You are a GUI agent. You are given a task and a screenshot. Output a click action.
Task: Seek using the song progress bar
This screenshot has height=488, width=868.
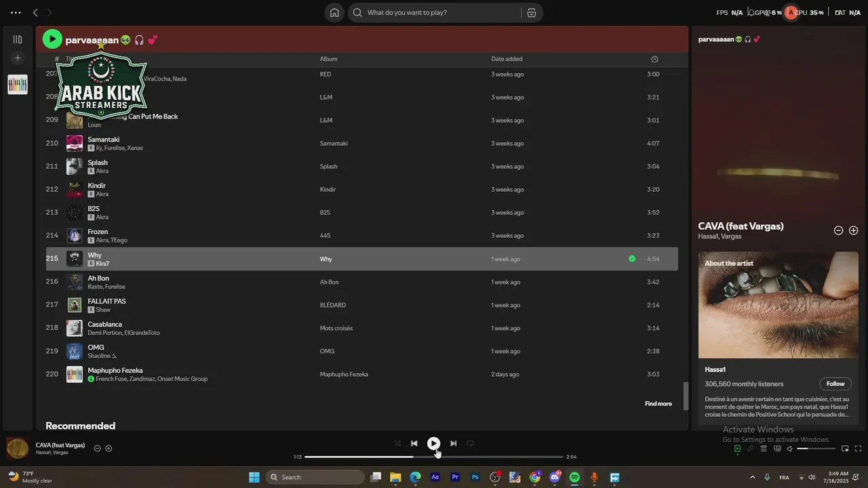click(x=434, y=457)
